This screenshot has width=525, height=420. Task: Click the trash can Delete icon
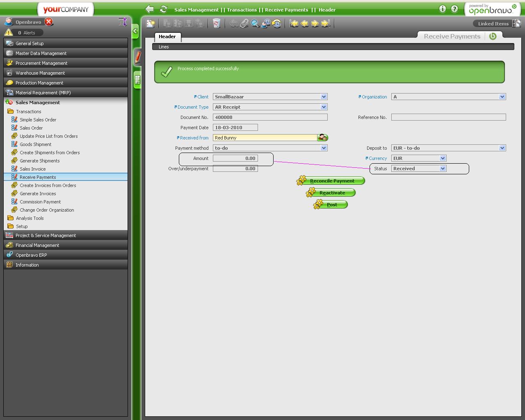click(217, 24)
